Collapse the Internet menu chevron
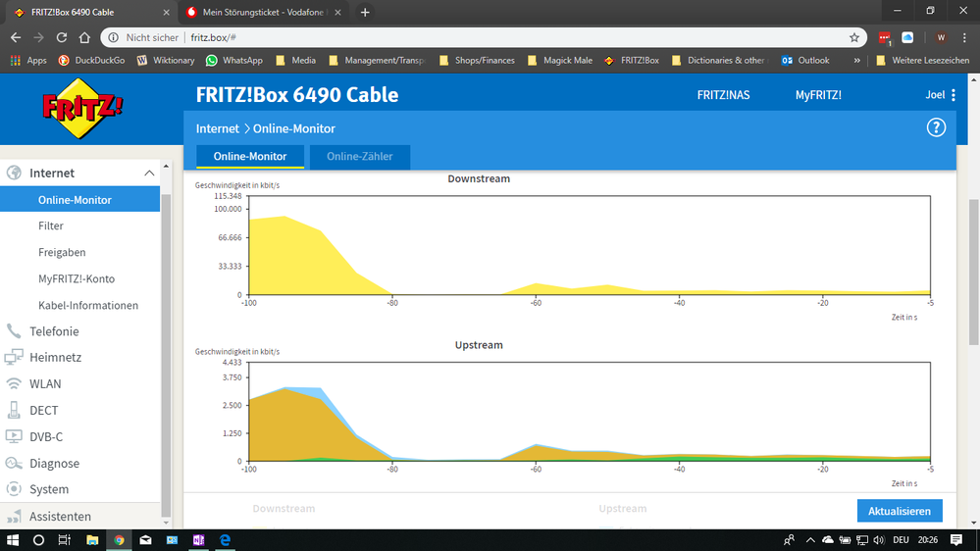The image size is (980, 551). [x=149, y=174]
